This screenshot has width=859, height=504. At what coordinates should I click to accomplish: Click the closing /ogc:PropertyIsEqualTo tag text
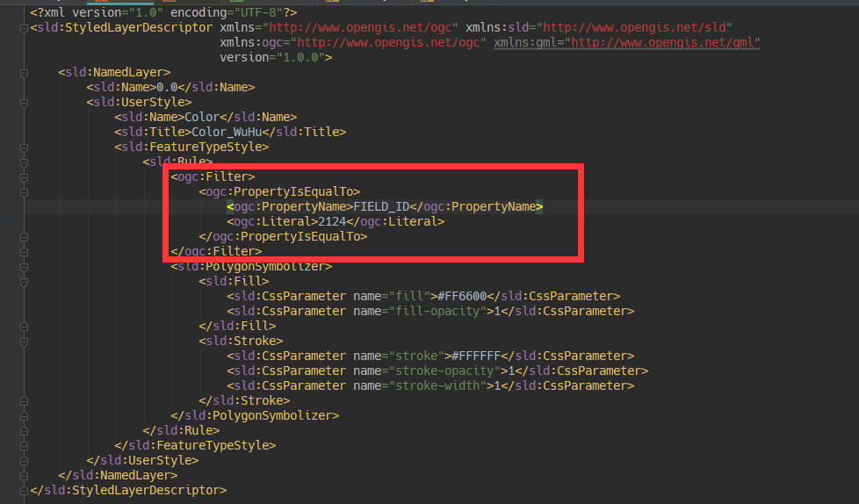click(x=283, y=236)
